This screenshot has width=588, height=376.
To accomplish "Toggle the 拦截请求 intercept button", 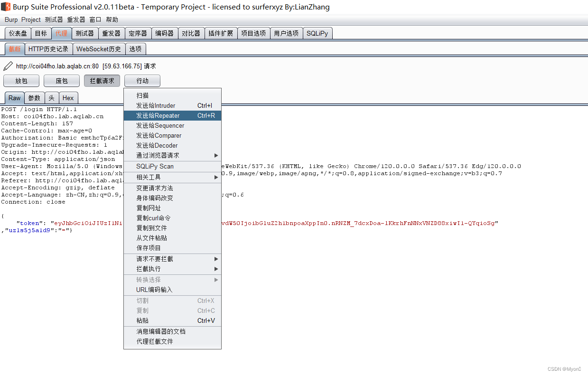I will click(102, 80).
